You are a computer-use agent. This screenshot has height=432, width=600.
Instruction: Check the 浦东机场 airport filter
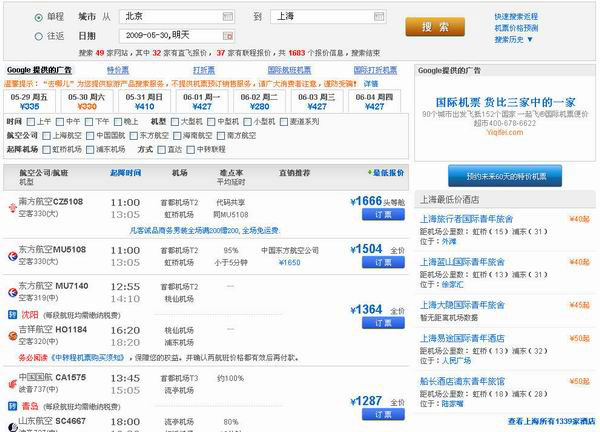point(90,150)
